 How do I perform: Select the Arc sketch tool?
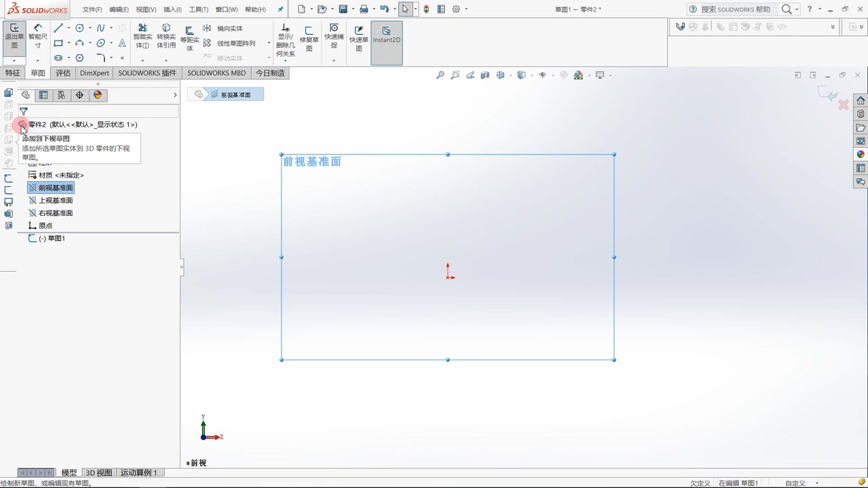coord(80,43)
